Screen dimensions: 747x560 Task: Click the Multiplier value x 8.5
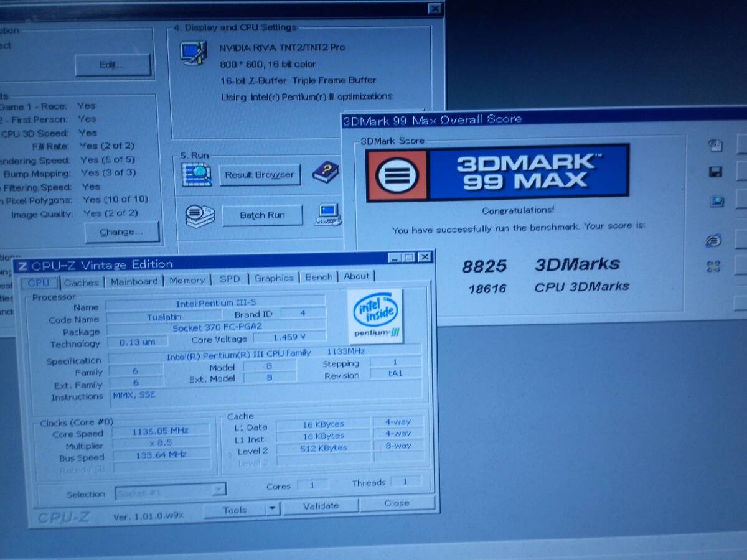(160, 443)
